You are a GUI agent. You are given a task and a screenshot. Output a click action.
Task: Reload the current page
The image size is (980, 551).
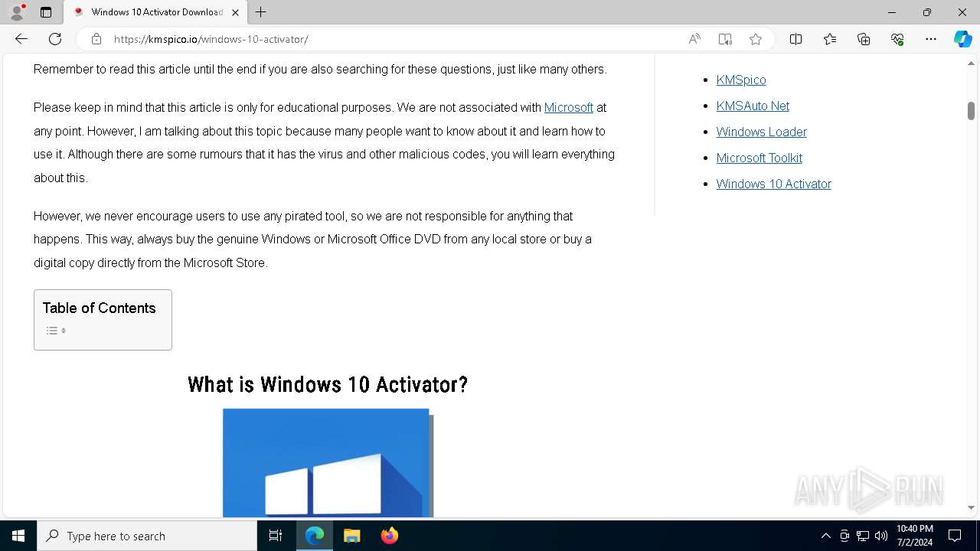[55, 39]
